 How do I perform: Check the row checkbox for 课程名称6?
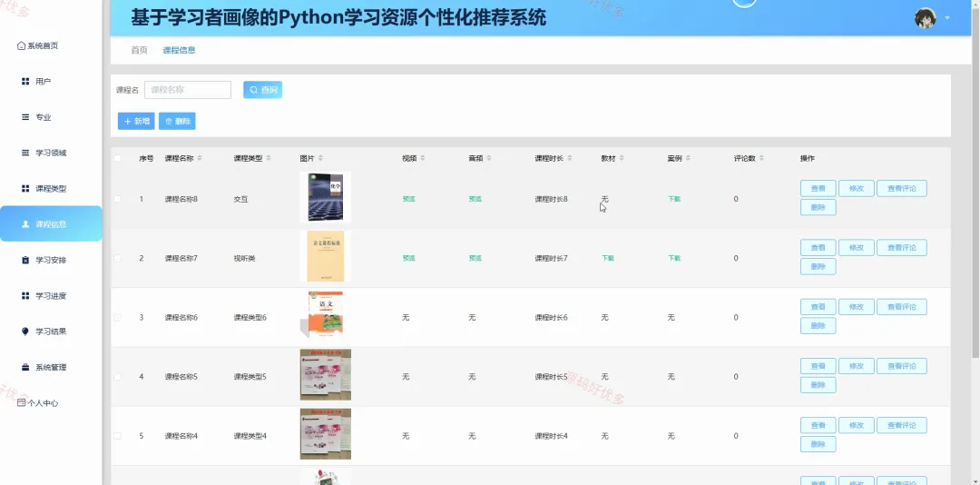[117, 318]
